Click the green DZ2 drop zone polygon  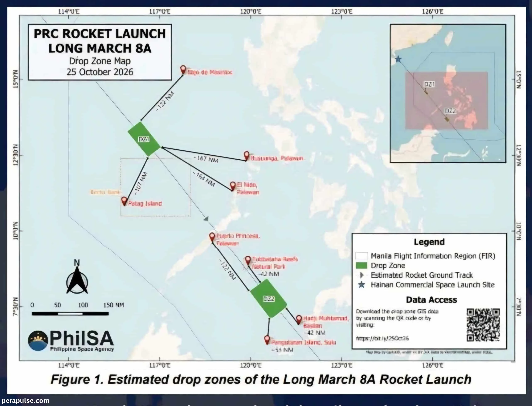pyautogui.click(x=268, y=298)
